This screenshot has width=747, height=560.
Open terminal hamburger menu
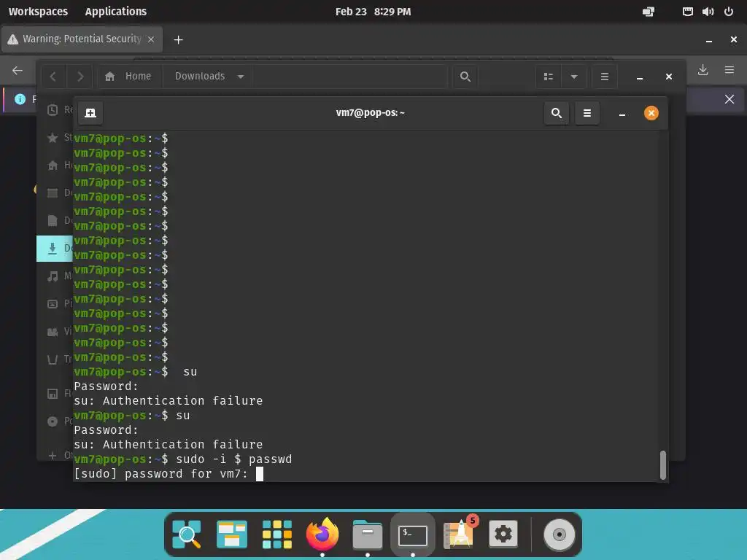pos(587,113)
